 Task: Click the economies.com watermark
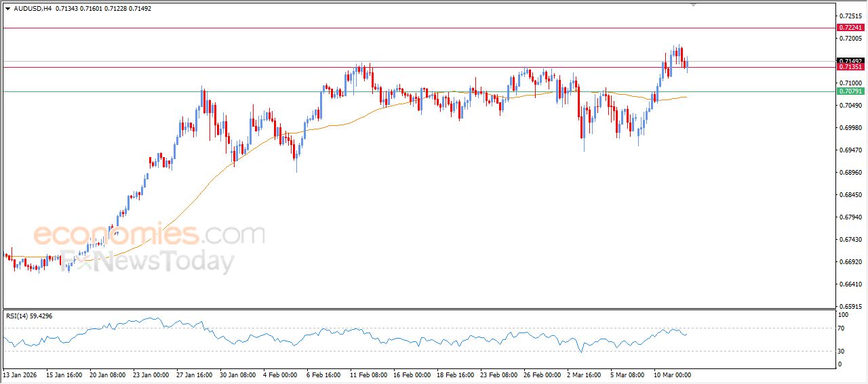point(149,235)
